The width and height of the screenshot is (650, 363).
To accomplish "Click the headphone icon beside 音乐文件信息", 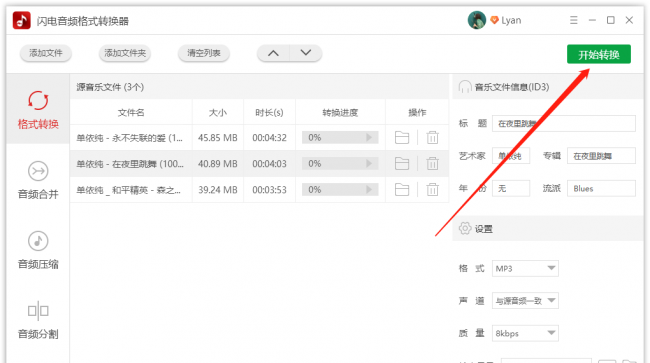I will (x=465, y=87).
